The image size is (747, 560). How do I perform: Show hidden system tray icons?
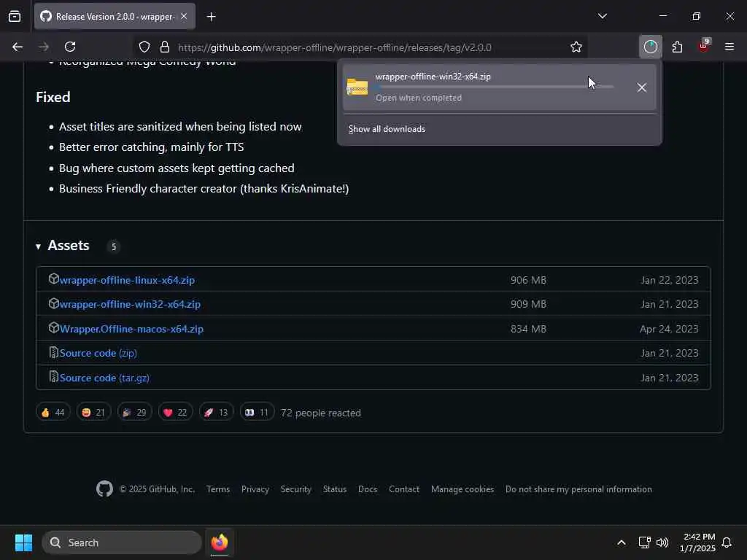click(622, 542)
